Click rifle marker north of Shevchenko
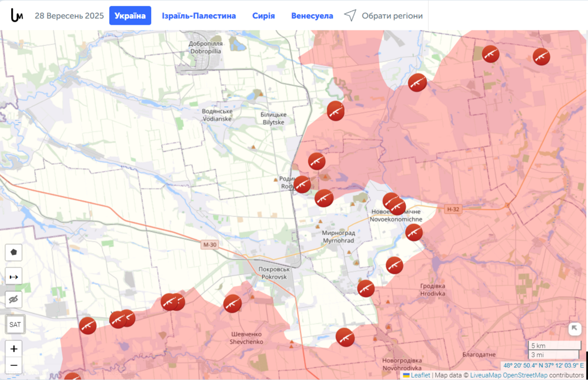 [x=232, y=304]
